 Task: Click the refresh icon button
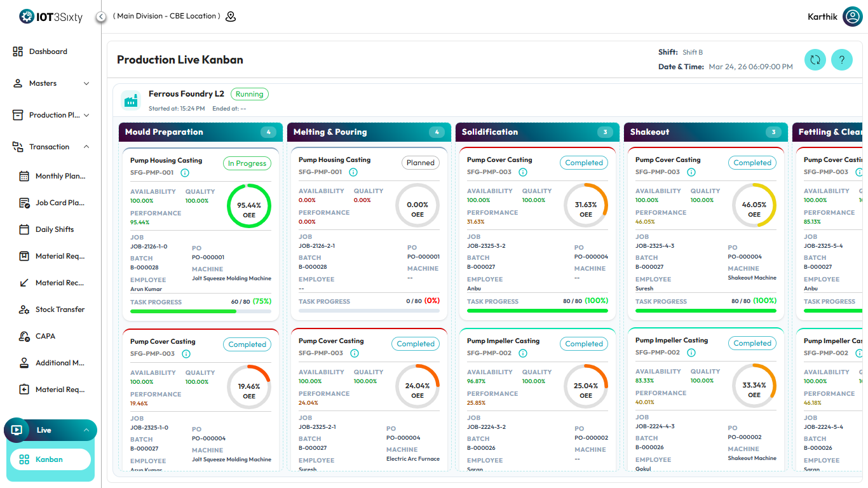pos(815,60)
